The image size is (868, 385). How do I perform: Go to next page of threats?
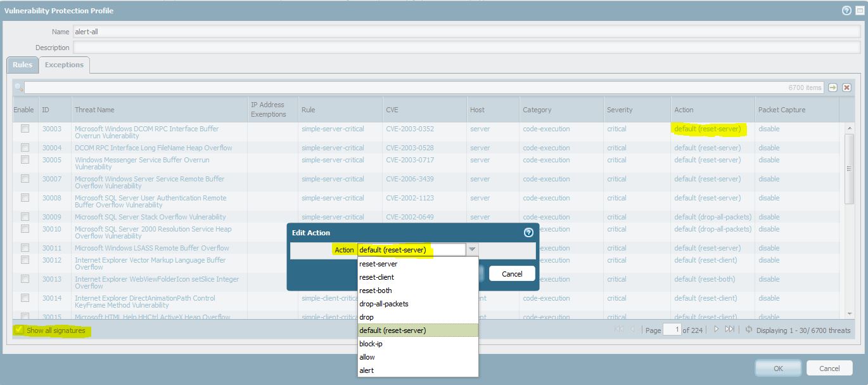coord(717,330)
